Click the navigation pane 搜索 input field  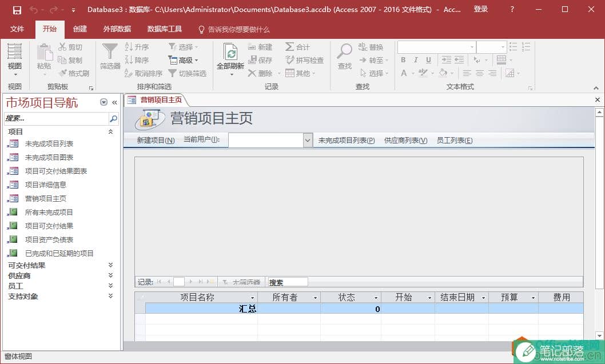[57, 118]
